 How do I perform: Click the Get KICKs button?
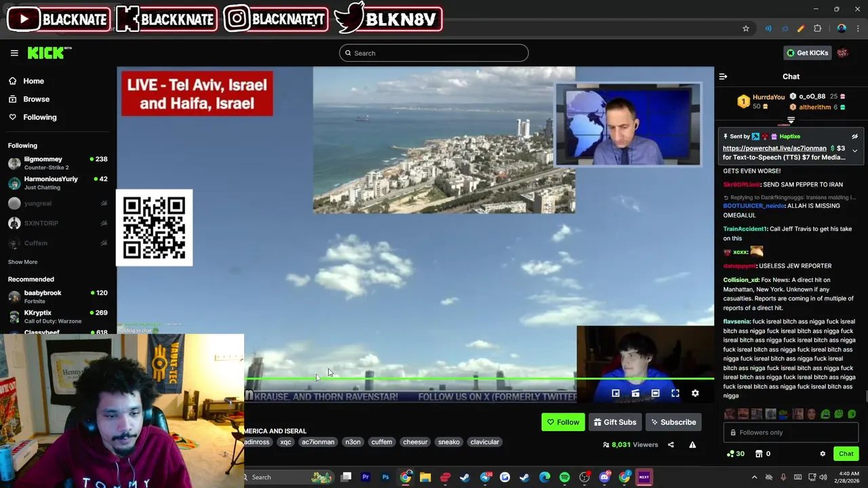coord(807,53)
